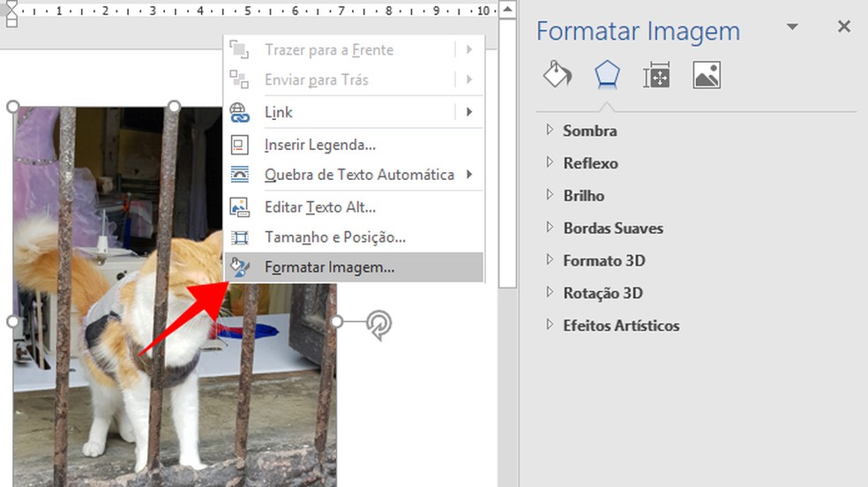Click the image rotation handle icon

[x=379, y=325]
